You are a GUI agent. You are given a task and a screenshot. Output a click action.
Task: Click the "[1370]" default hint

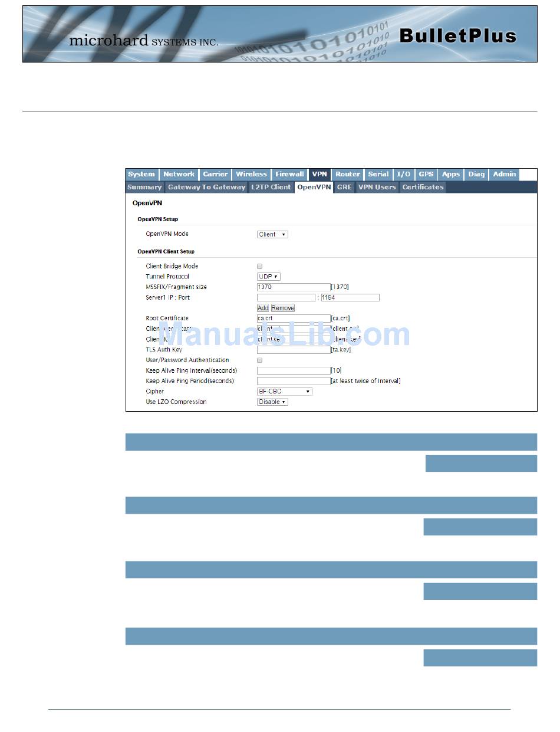point(340,287)
